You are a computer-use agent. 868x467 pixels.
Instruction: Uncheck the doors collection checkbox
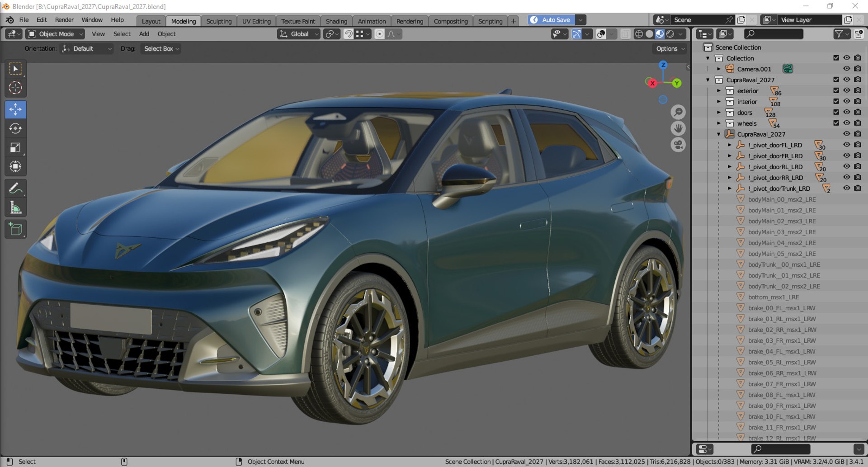pyautogui.click(x=836, y=112)
